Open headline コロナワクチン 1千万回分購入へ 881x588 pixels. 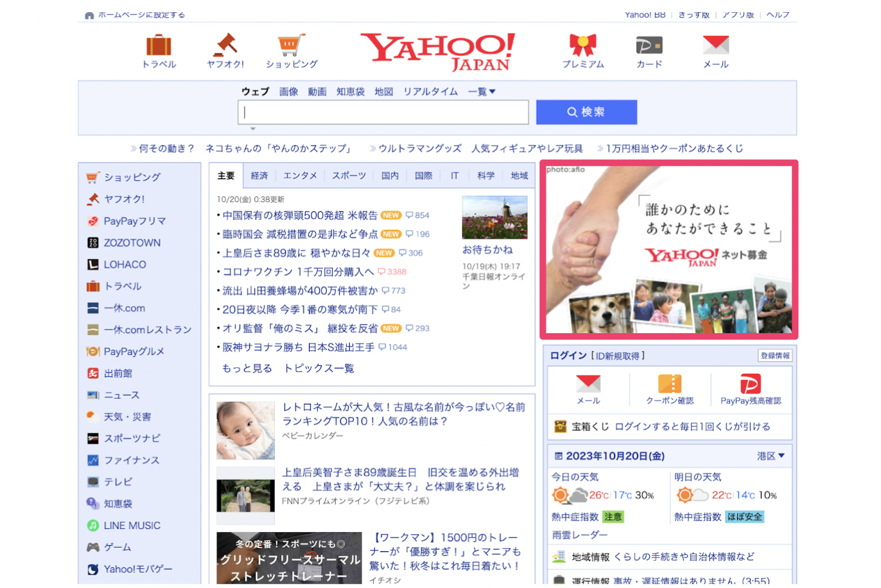298,272
